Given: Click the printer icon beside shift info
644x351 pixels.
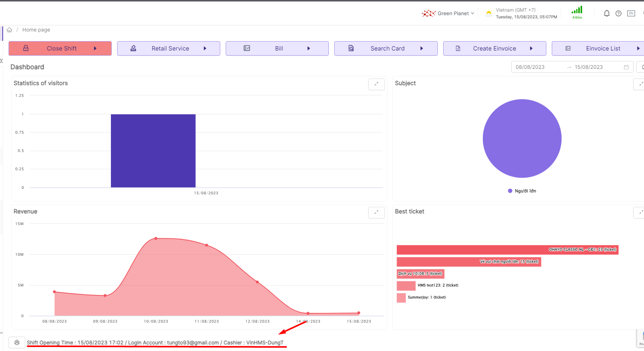Looking at the screenshot, I should 17,342.
